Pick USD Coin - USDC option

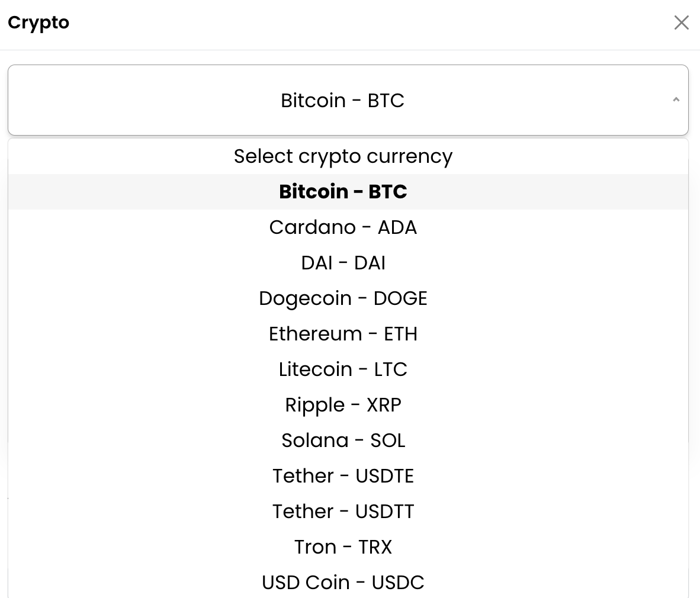343,583
